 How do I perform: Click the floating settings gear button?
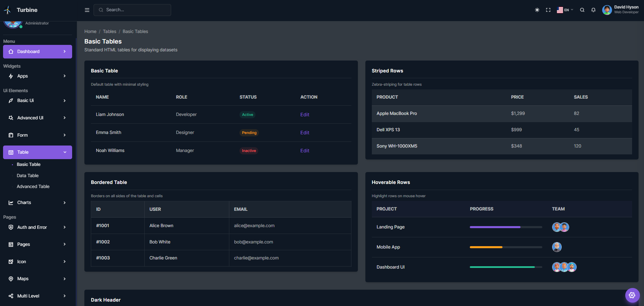point(632,295)
